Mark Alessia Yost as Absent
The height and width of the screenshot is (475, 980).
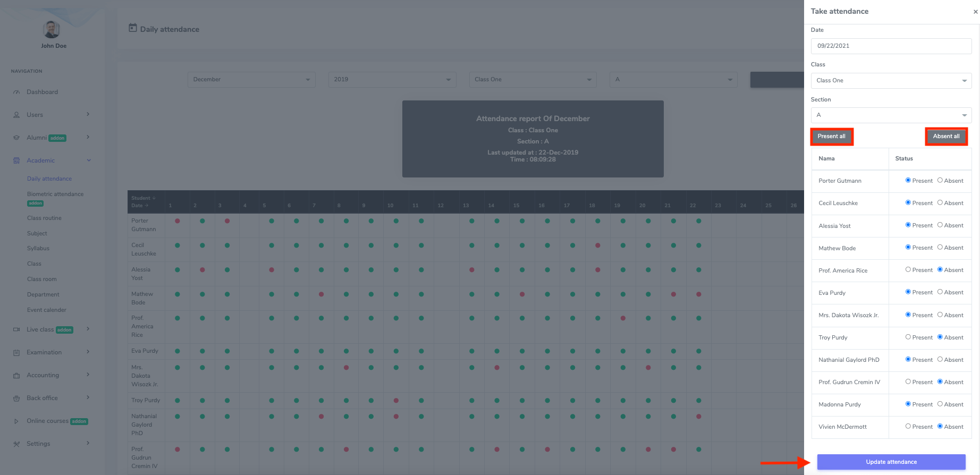point(940,225)
